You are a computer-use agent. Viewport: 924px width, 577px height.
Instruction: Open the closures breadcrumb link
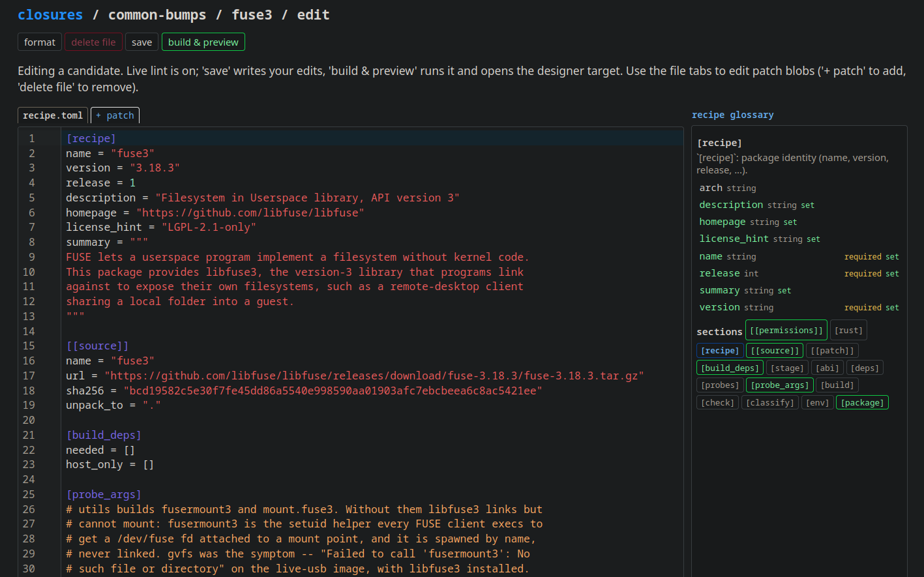click(50, 14)
